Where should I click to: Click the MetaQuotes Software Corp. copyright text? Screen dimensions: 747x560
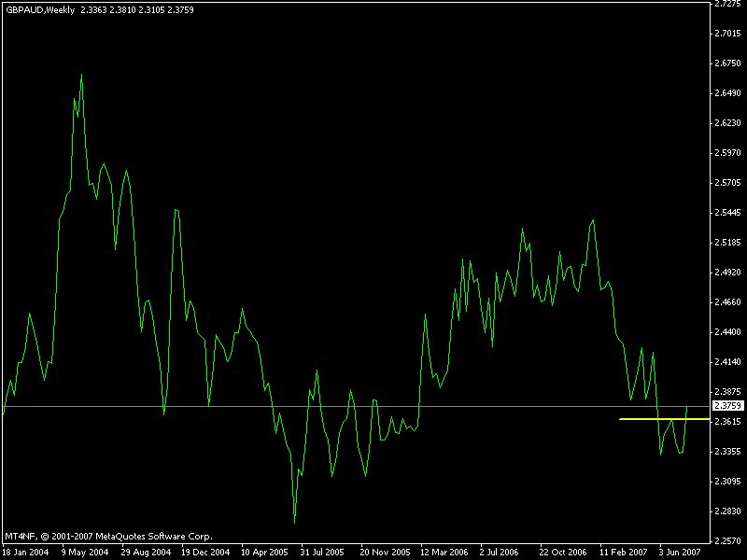pyautogui.click(x=108, y=537)
